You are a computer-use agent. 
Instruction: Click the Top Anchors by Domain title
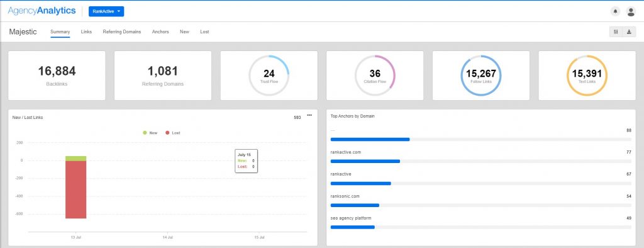tap(352, 116)
